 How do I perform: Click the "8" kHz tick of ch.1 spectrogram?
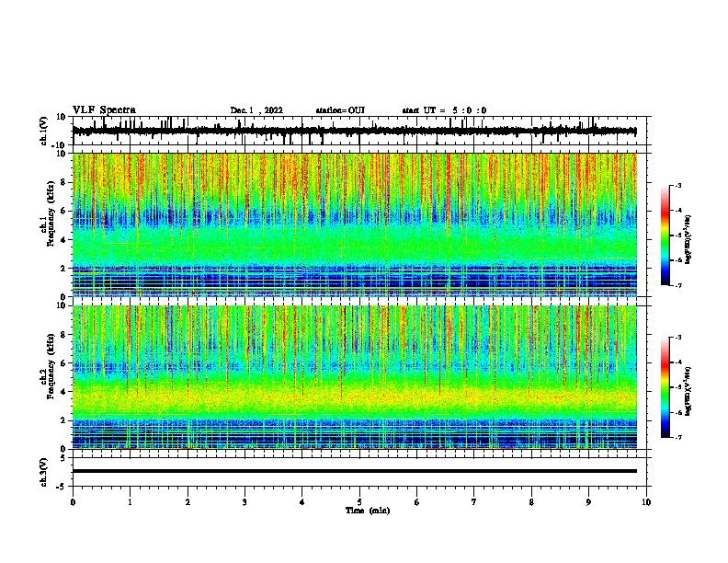[x=63, y=182]
